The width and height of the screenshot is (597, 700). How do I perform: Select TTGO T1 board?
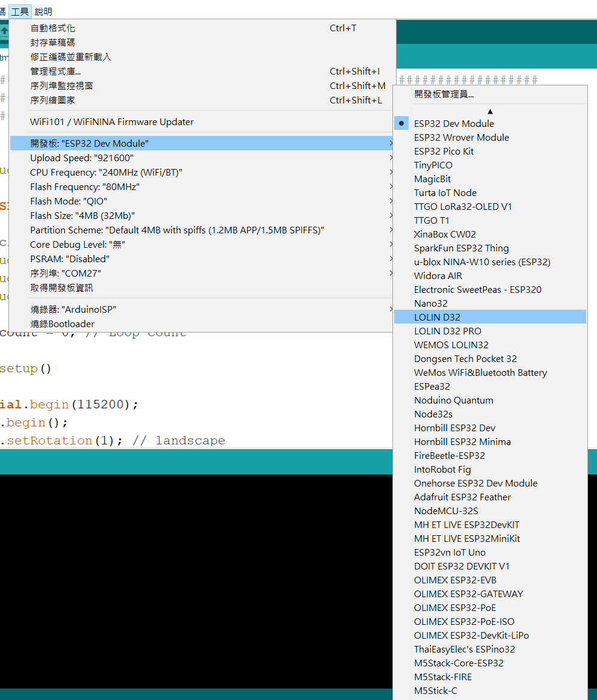click(490, 221)
